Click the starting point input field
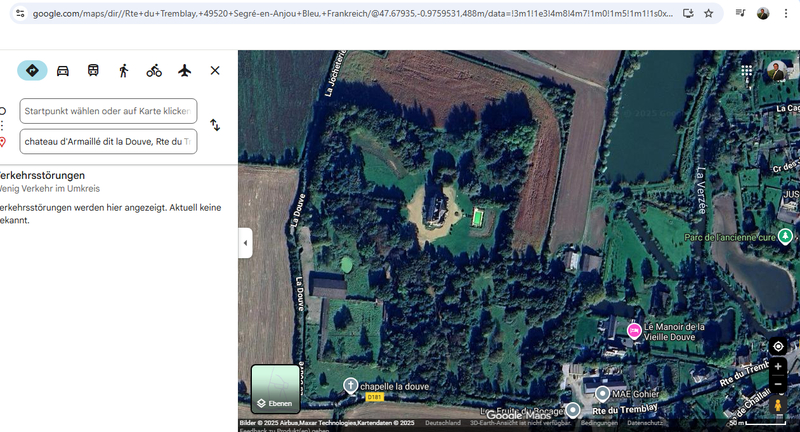Viewport: 800px width, 432px height. point(108,111)
